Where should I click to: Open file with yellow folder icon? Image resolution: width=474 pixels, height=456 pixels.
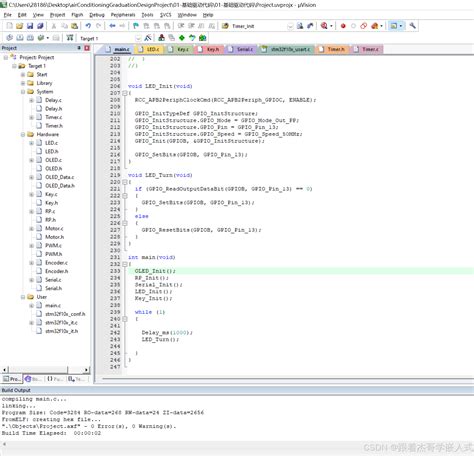(19, 26)
